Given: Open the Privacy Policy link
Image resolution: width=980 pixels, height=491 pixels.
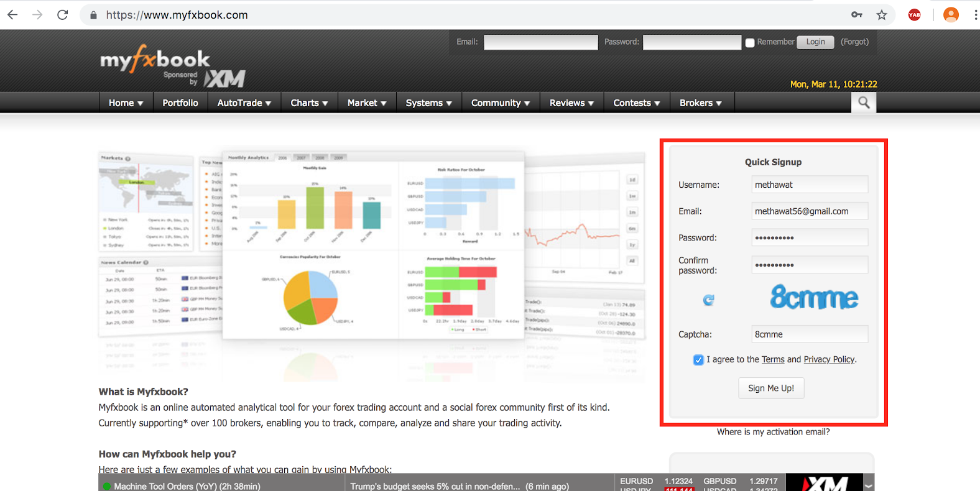Looking at the screenshot, I should coord(829,359).
